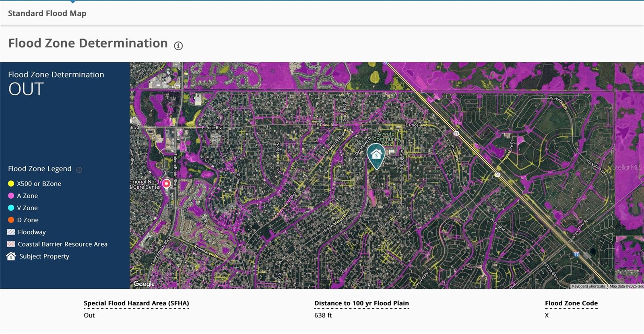Viewport: 644px width, 334px height.
Task: Click the 'Flood Zone Determination' page heading
Action: click(x=88, y=43)
